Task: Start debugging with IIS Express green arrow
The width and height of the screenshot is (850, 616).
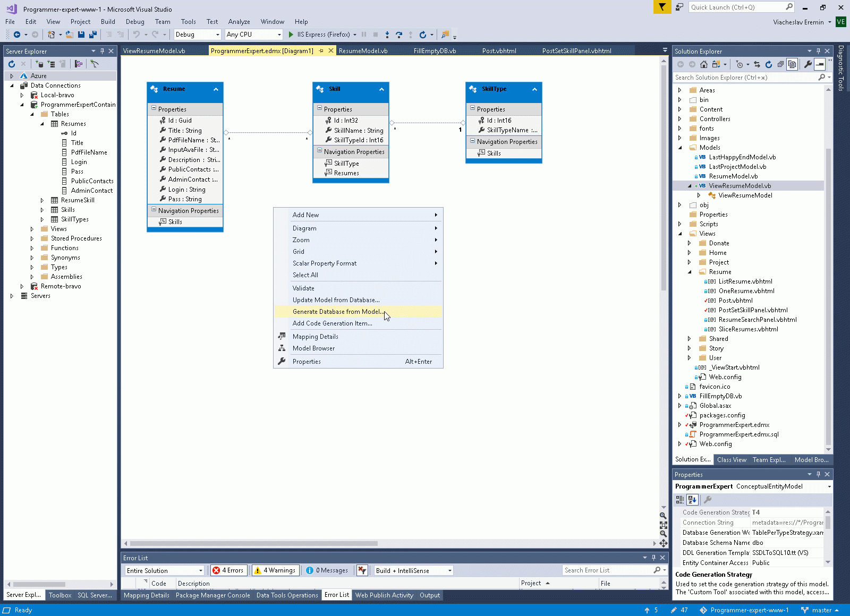Action: coord(291,35)
